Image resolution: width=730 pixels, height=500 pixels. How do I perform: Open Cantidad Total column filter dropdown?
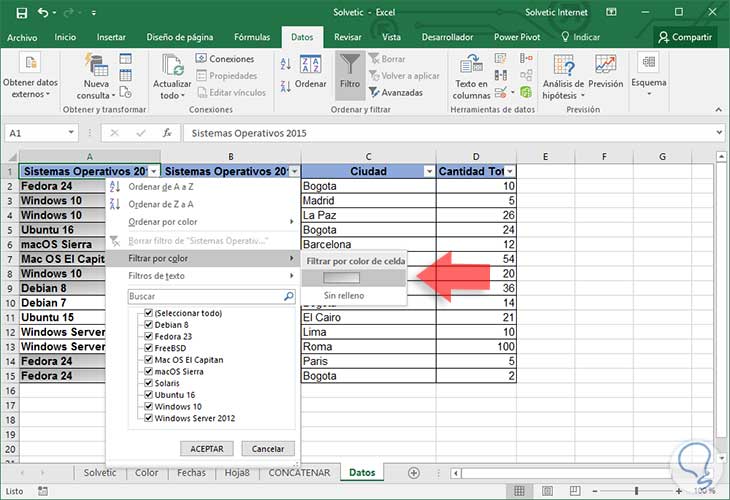click(510, 172)
